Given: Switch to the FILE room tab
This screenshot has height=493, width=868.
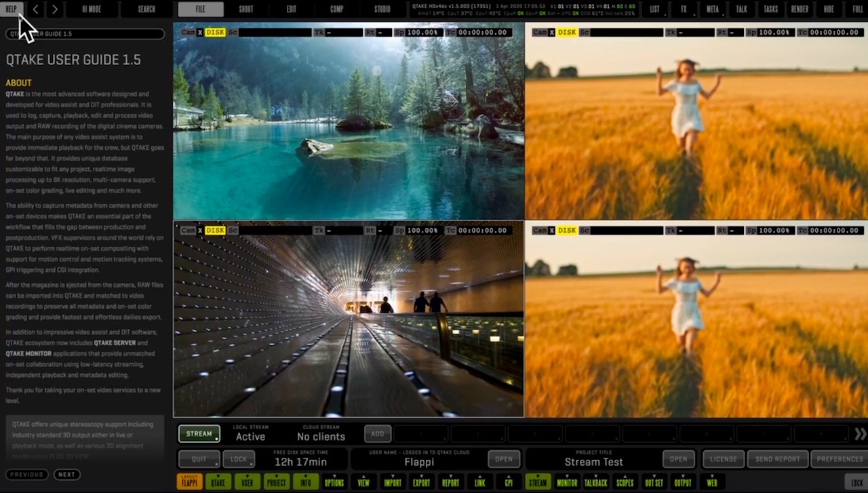Looking at the screenshot, I should tap(201, 9).
